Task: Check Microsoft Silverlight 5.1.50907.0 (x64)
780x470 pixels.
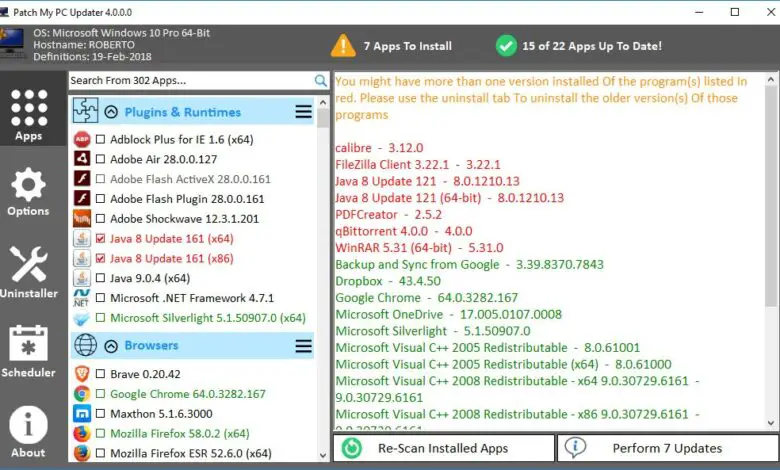Action: pyautogui.click(x=100, y=318)
